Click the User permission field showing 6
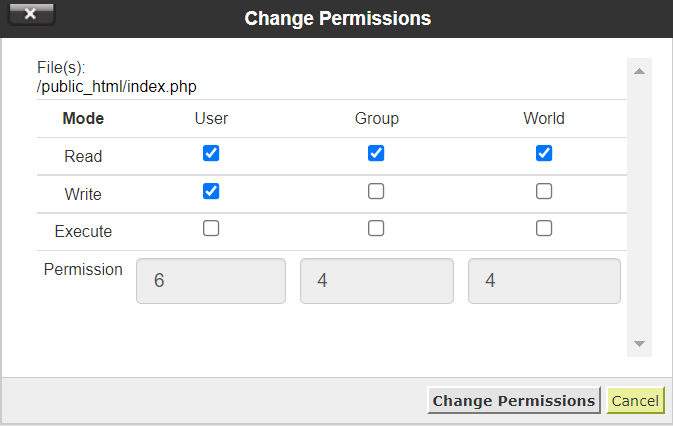 coord(211,281)
